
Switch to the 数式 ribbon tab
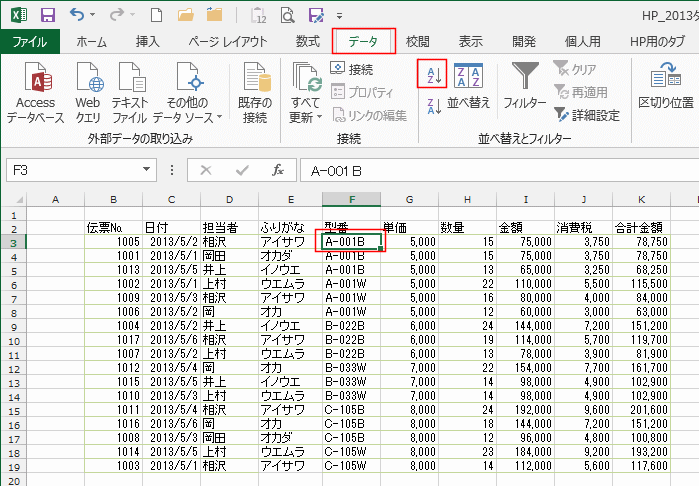[308, 42]
